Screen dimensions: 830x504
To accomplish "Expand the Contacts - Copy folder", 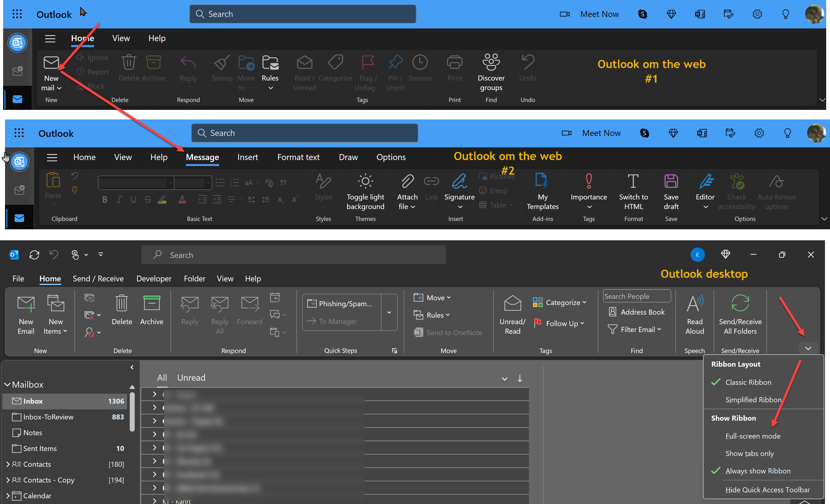I will tap(8, 480).
